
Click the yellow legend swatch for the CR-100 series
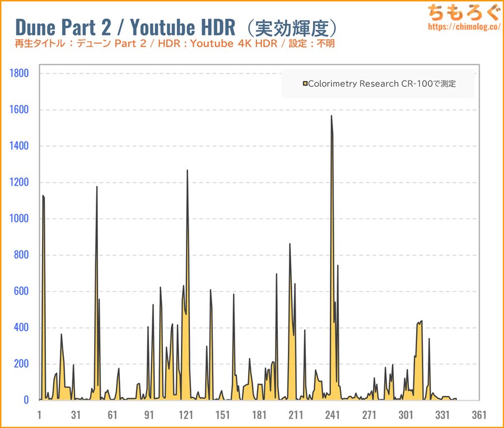tap(305, 84)
